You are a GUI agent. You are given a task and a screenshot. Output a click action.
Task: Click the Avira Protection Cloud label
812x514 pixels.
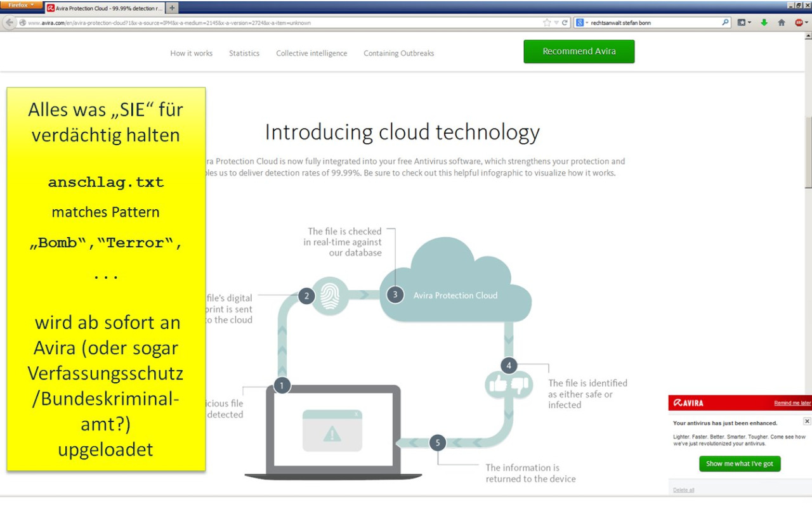coord(455,295)
